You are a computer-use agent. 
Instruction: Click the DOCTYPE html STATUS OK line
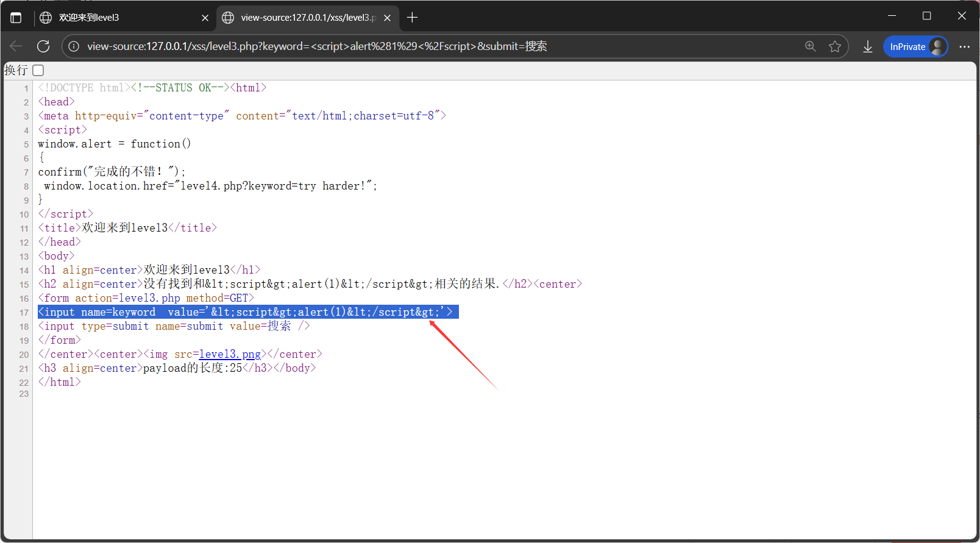point(152,88)
